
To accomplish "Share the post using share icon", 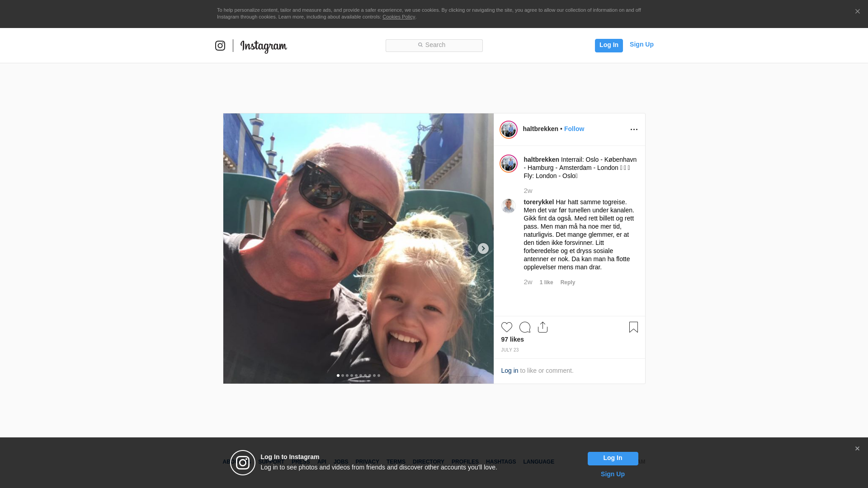I will tap(543, 327).
